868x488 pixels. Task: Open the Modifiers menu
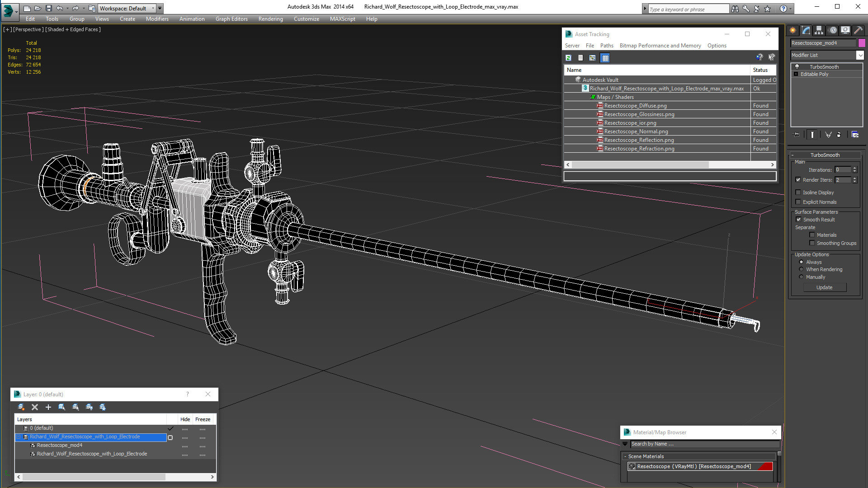(157, 19)
